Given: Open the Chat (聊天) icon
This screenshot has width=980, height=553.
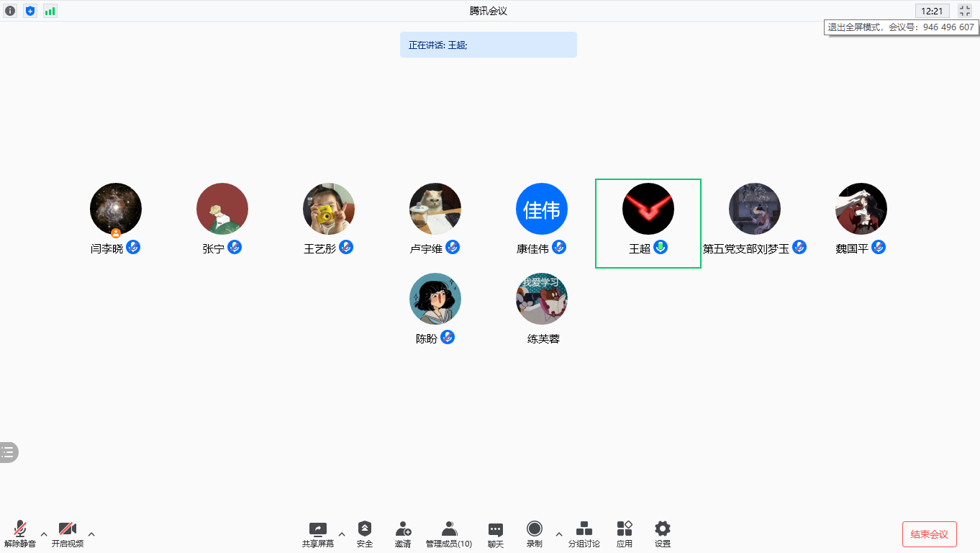Looking at the screenshot, I should [x=495, y=534].
